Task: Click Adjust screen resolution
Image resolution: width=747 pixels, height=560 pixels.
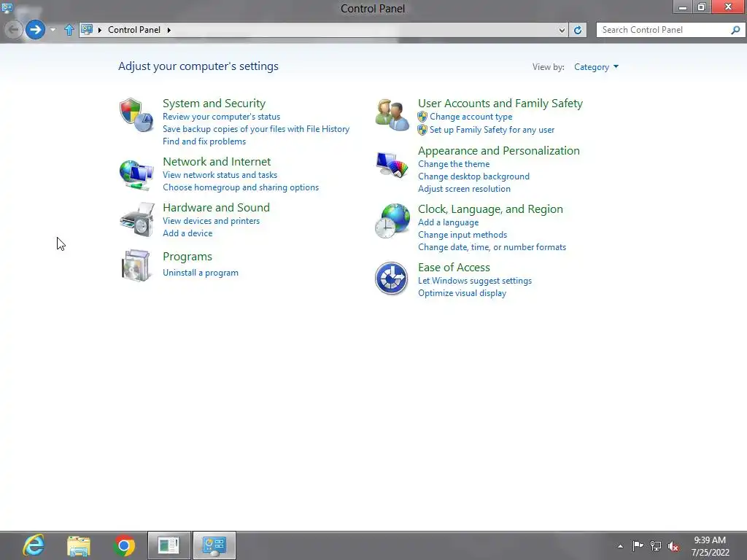Action: (464, 189)
